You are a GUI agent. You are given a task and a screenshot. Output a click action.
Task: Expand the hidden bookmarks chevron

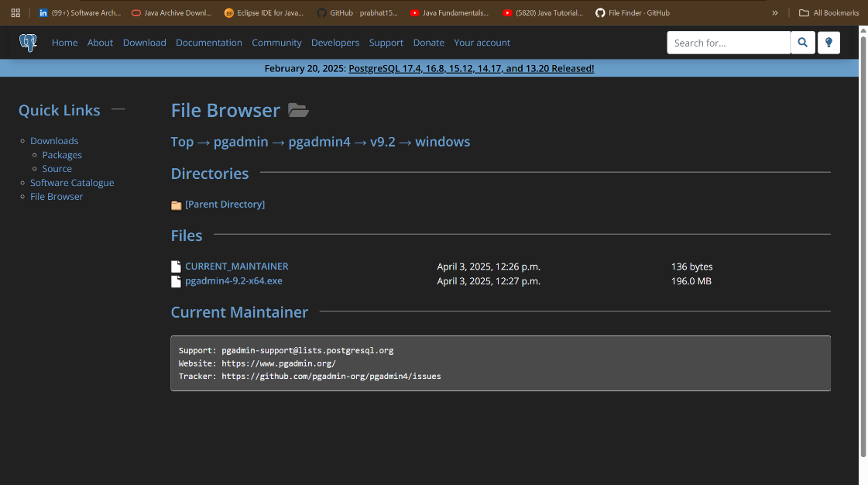(x=775, y=12)
